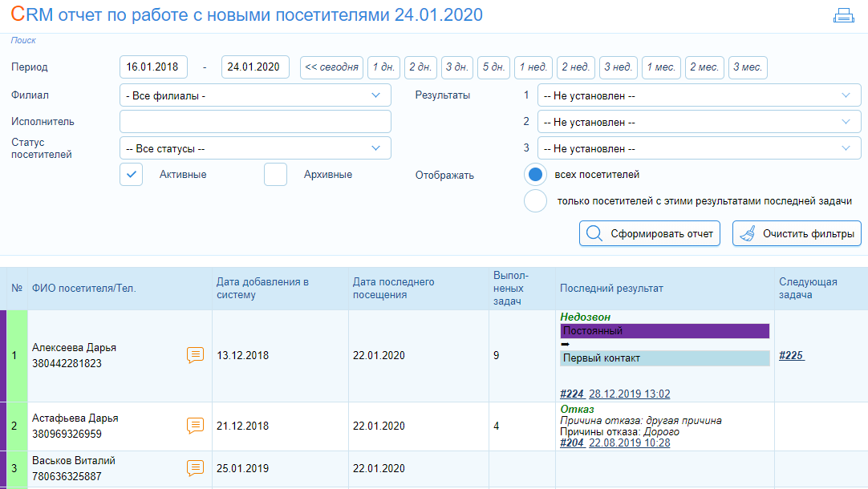Click the added date 13.12.2018
The width and height of the screenshot is (868, 489).
242,355
